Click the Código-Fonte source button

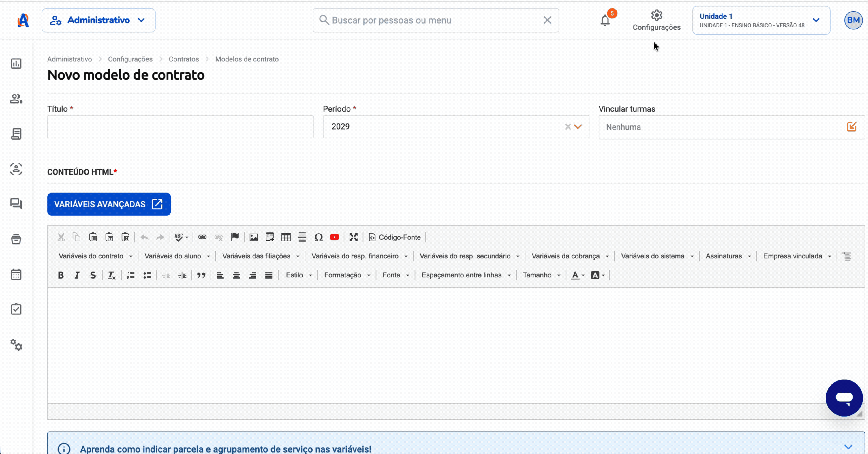(394, 237)
